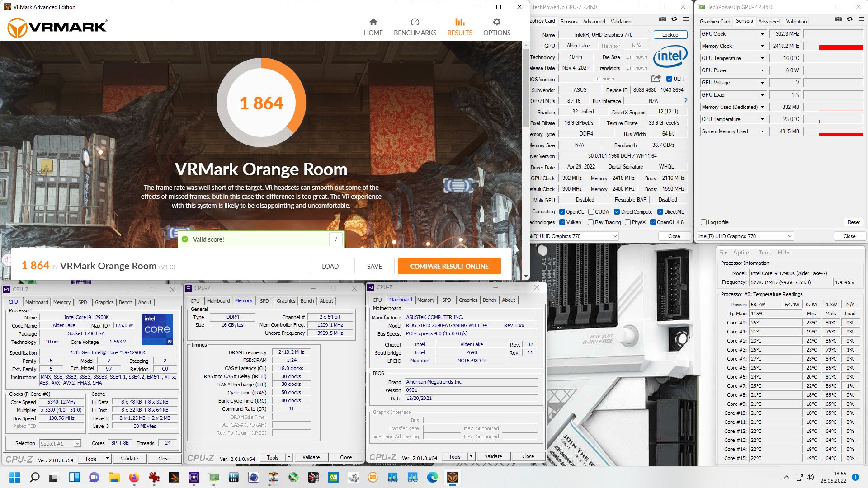This screenshot has height=488, width=868.
Task: Open the Graphics tab in the CPU-Z Mainboard window
Action: coord(468,300)
